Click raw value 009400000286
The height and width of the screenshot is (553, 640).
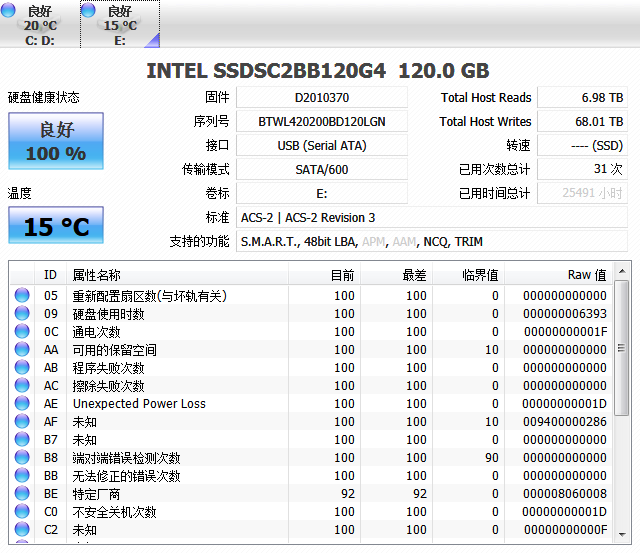565,421
